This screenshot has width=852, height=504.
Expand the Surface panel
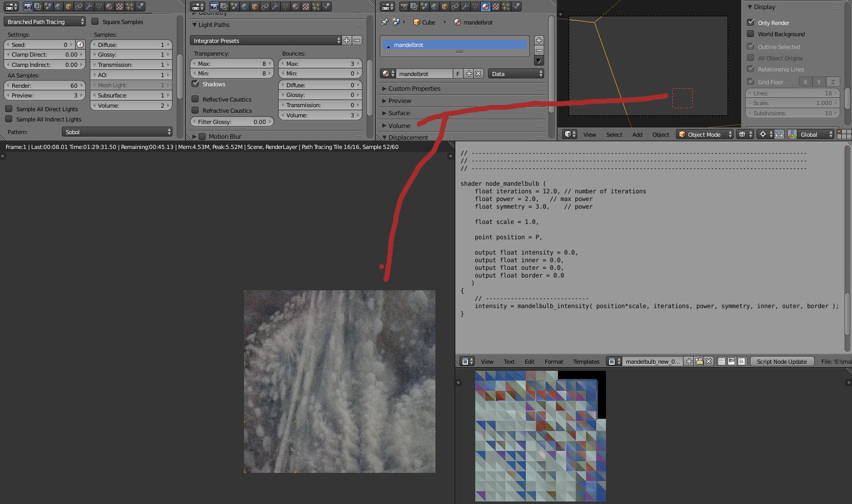click(399, 113)
